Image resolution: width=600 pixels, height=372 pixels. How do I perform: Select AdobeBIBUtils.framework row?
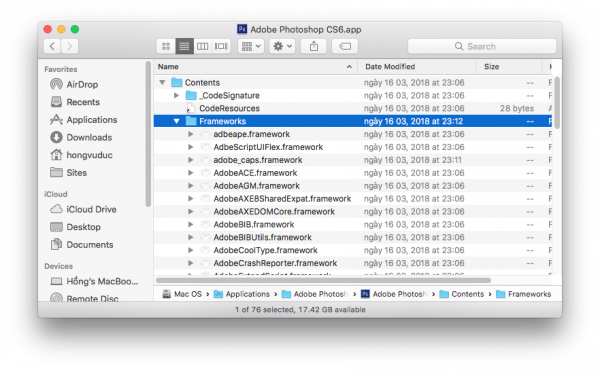point(352,237)
